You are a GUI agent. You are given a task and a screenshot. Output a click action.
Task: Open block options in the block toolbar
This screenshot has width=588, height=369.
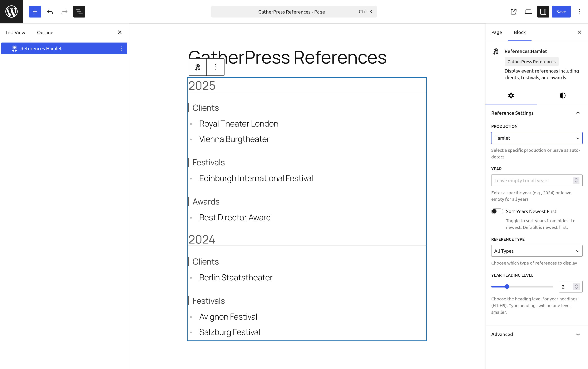coord(215,67)
